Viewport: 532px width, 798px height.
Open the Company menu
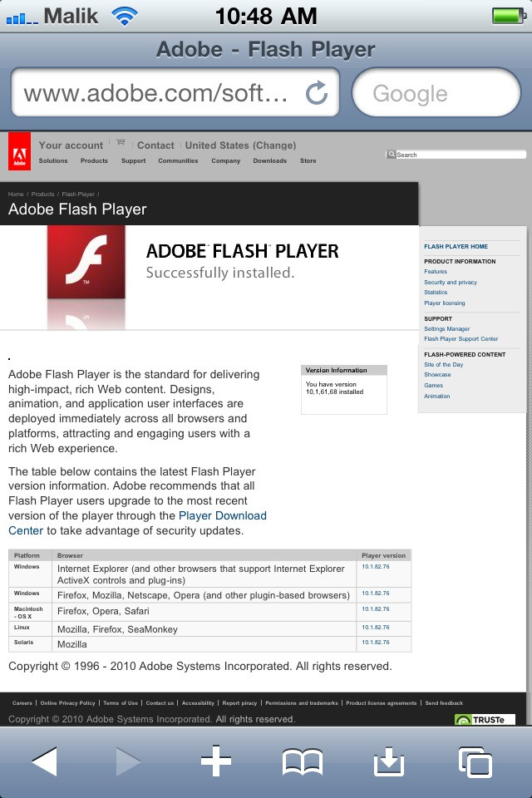tap(226, 160)
